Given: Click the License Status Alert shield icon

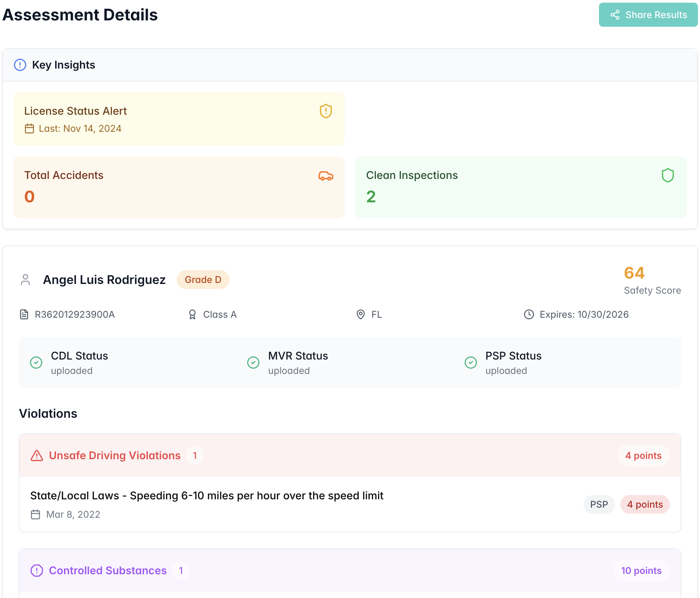Looking at the screenshot, I should 326,111.
